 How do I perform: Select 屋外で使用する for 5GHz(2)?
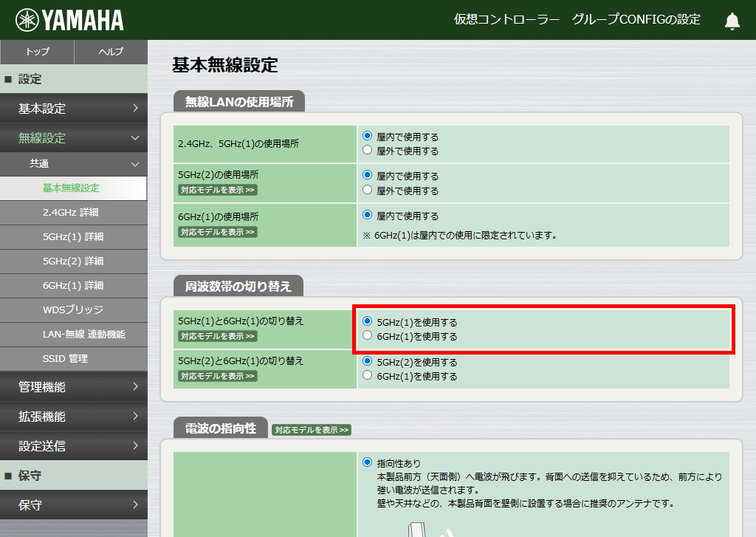(368, 190)
